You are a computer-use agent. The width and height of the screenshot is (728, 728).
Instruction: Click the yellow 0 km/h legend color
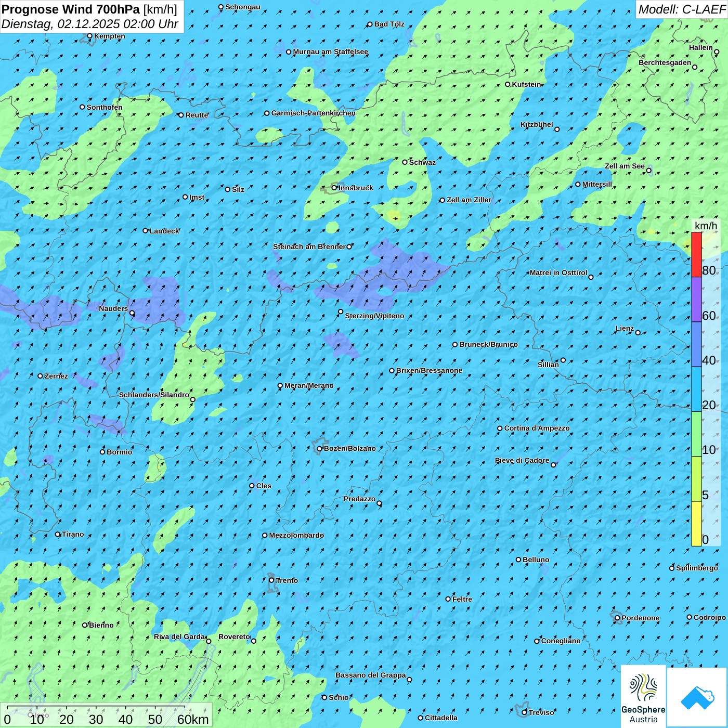pos(696,524)
